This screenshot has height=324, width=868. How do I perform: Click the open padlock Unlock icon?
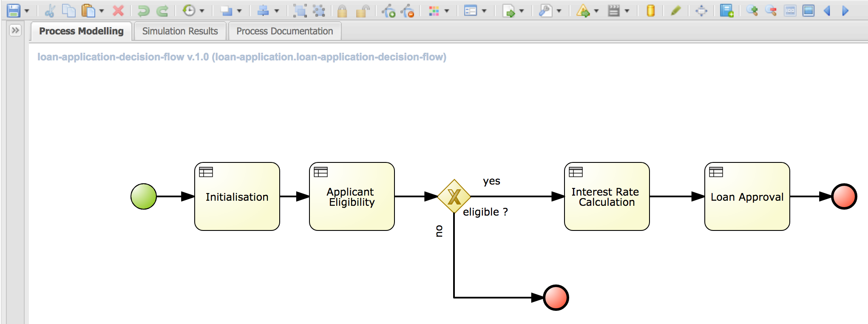click(x=362, y=11)
